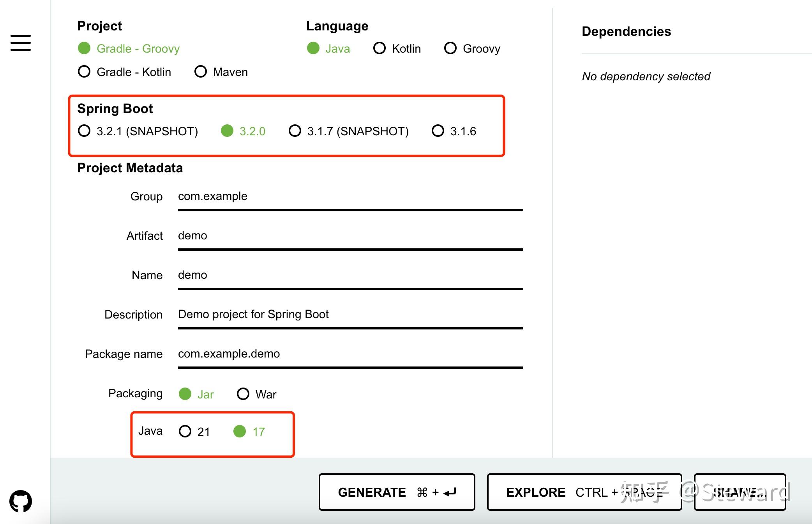The image size is (812, 524).
Task: Click the SHARE button
Action: [740, 492]
